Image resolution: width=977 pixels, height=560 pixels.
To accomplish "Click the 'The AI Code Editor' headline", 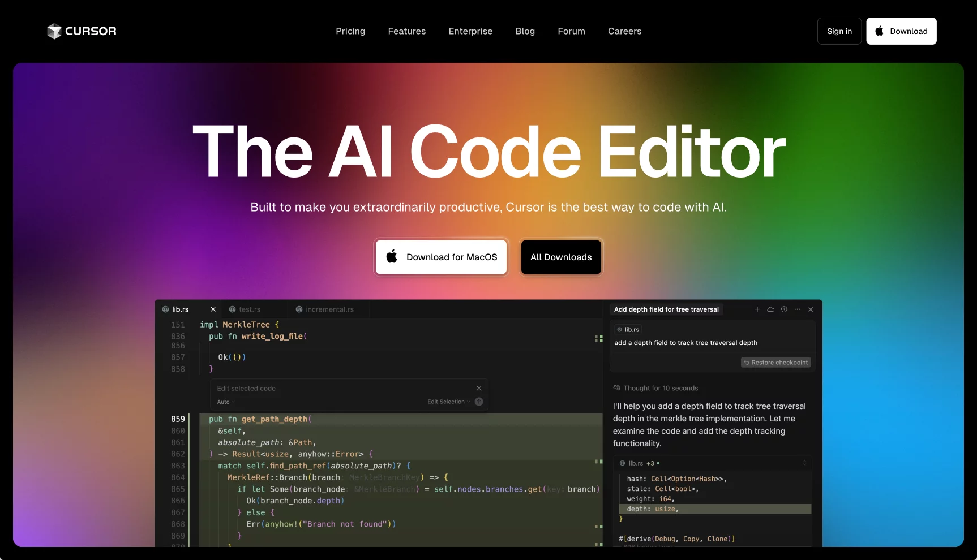I will coord(489,152).
